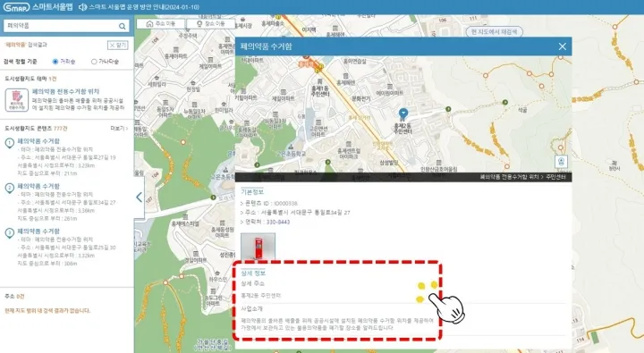This screenshot has width=644, height=353.
Task: Click result marker number 2 icon
Action: click(x=10, y=189)
